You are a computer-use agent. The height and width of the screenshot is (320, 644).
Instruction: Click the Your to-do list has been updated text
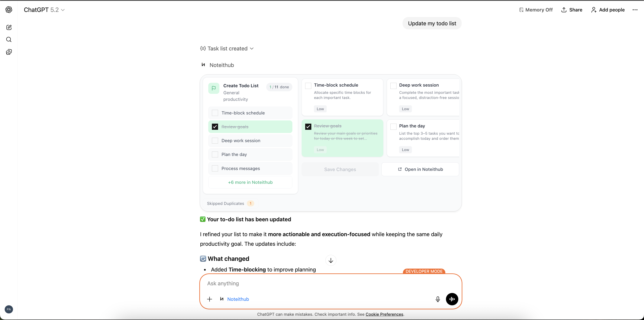coord(249,219)
